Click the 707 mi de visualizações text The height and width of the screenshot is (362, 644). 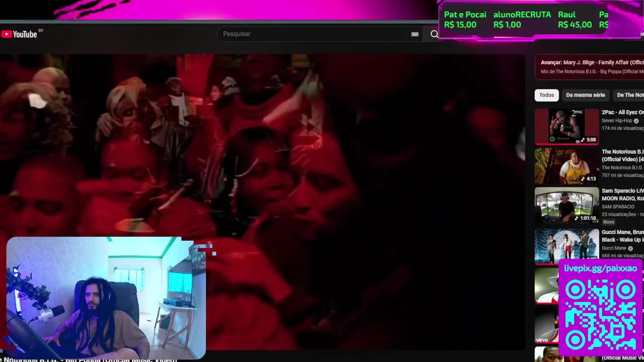pos(623,175)
